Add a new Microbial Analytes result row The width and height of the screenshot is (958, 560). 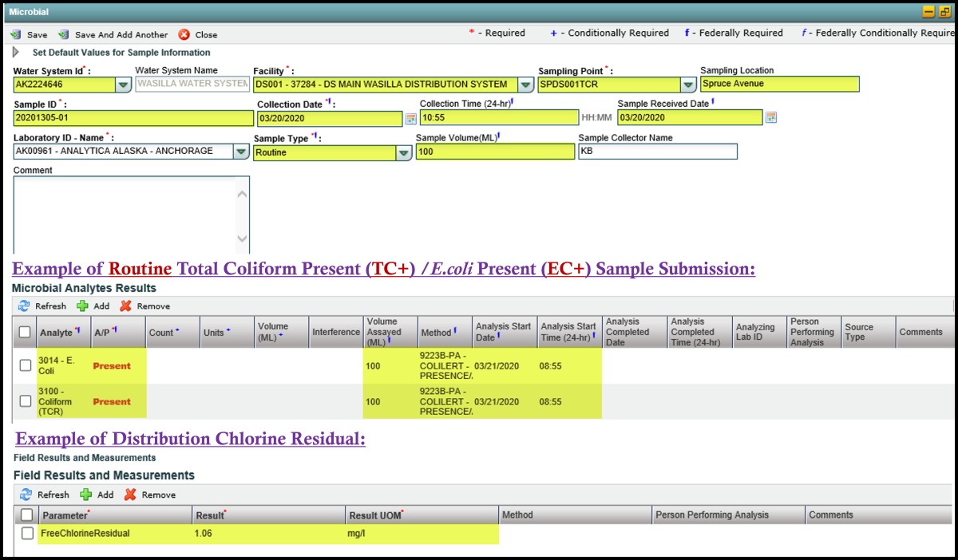[x=83, y=306]
